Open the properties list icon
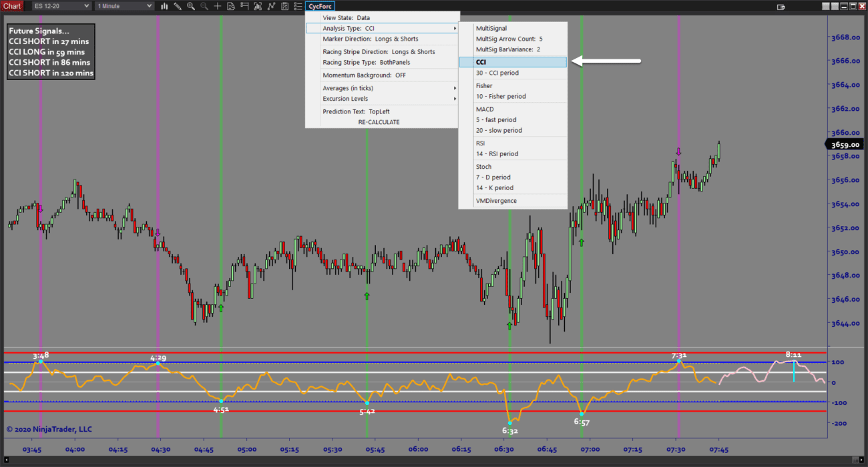Screen dimensions: 868x467 pos(298,6)
